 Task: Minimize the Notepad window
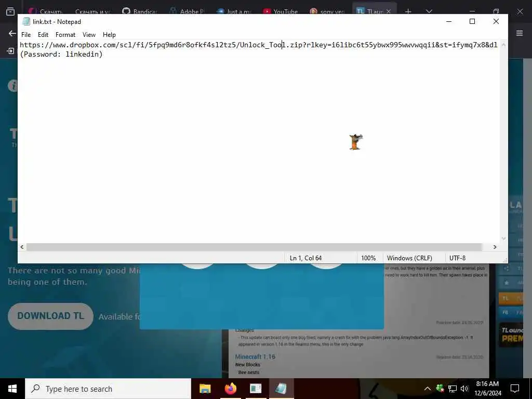[x=449, y=21]
